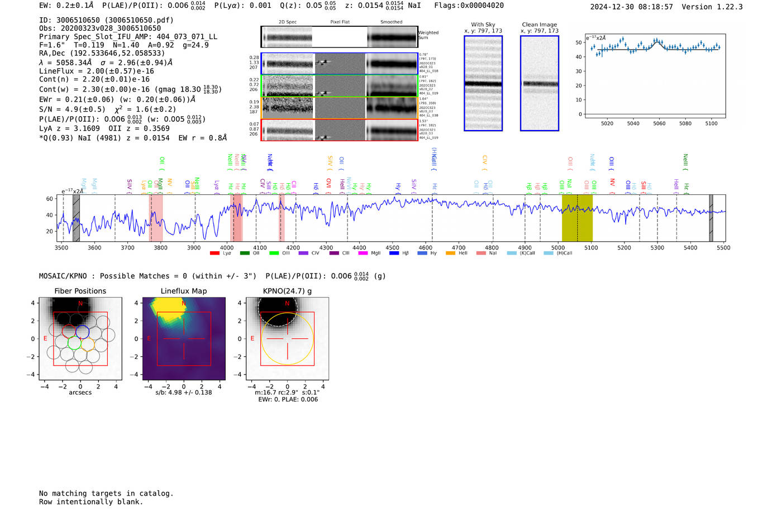Image resolution: width=782 pixels, height=532 pixels.
Task: Select the KPNO(24.7) g image
Action: click(287, 339)
